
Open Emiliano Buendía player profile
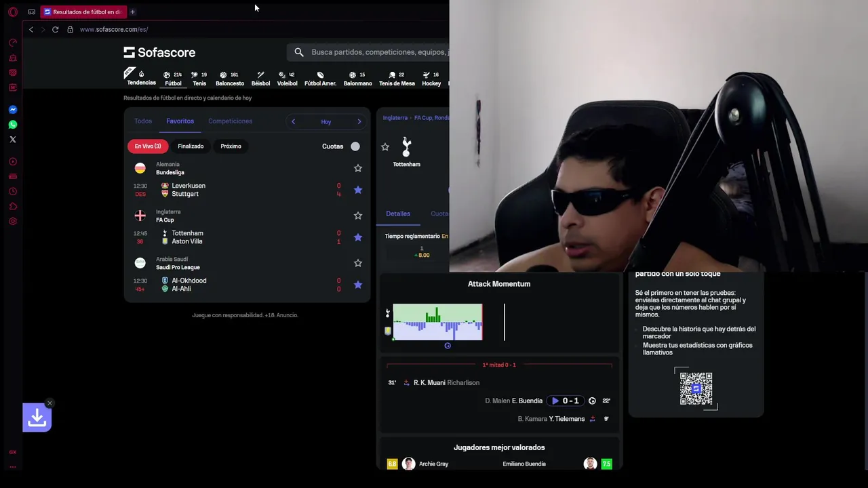click(524, 464)
